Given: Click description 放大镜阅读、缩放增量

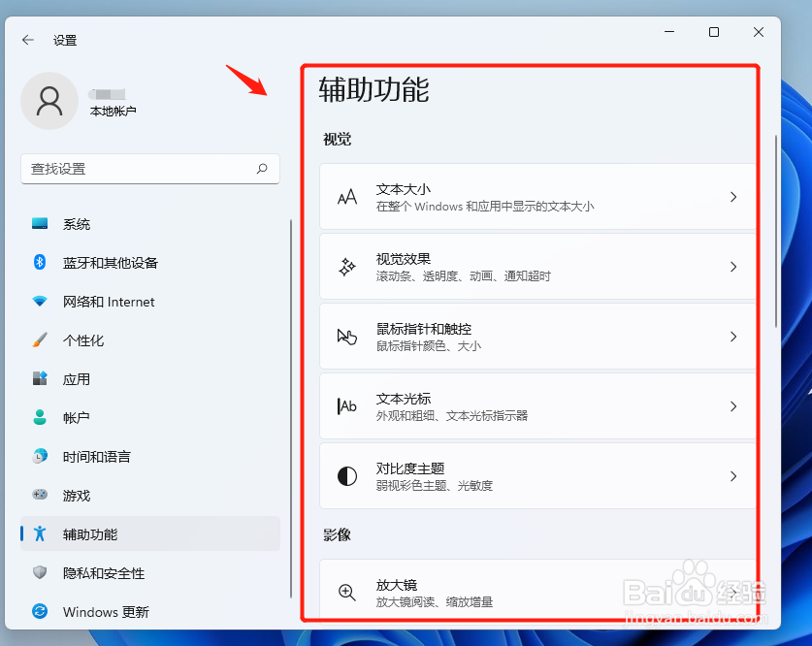Looking at the screenshot, I should pos(434,602).
